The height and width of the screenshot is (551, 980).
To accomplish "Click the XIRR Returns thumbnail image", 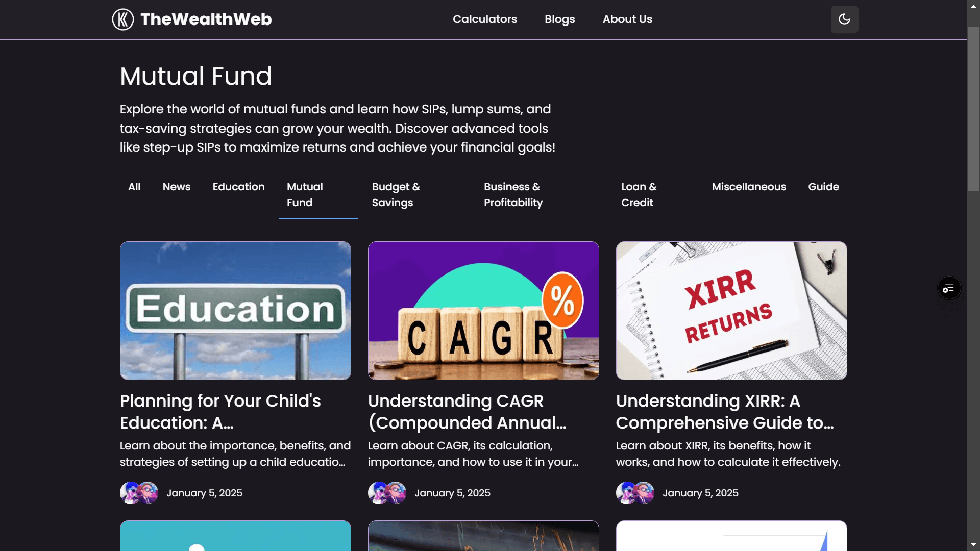I will [731, 310].
